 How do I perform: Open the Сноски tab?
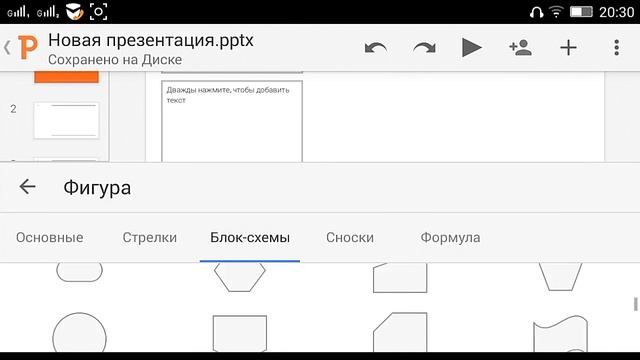(x=350, y=238)
